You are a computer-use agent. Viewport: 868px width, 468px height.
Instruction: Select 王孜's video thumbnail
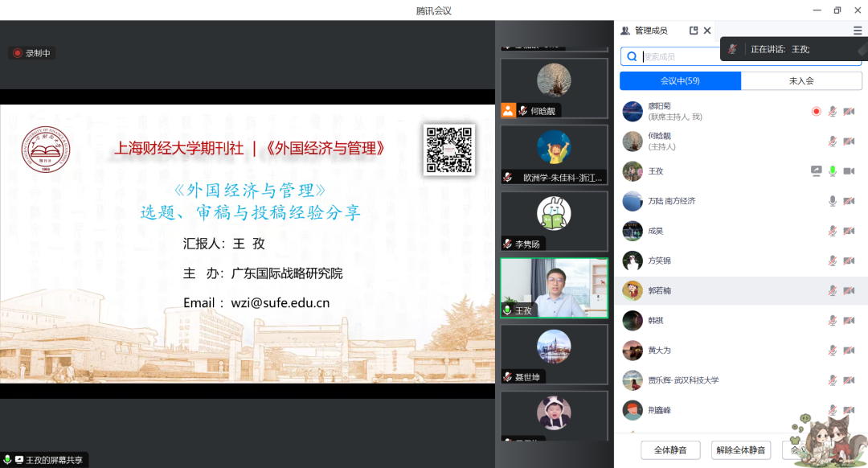(554, 288)
